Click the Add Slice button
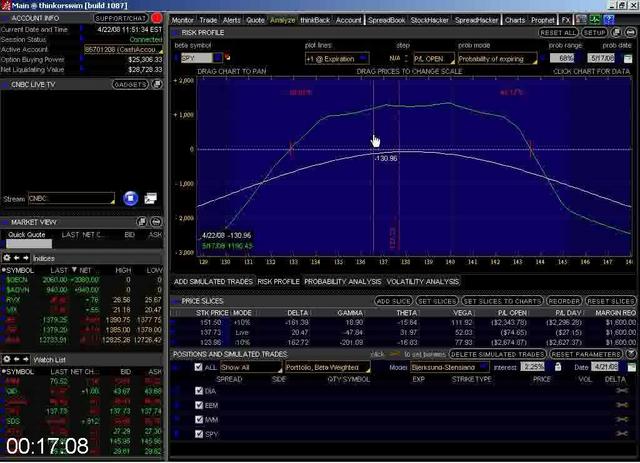 pos(393,301)
